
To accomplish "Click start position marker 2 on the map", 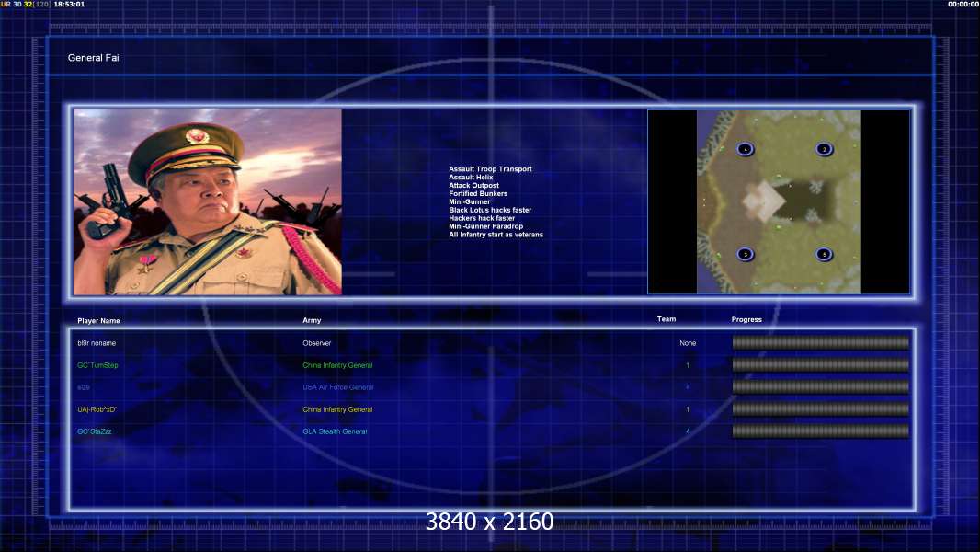I will click(x=825, y=149).
